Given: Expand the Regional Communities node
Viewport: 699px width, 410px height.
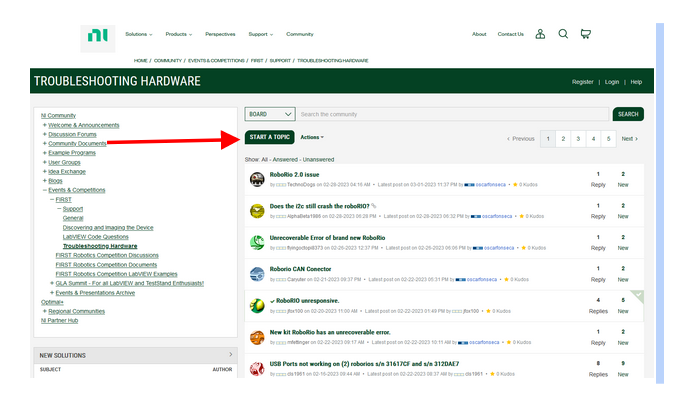Looking at the screenshot, I should point(45,311).
